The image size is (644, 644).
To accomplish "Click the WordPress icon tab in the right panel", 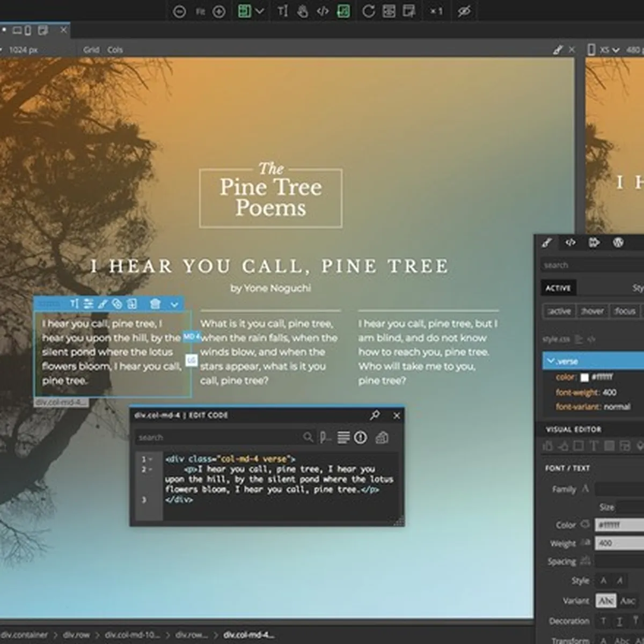I will 618,243.
